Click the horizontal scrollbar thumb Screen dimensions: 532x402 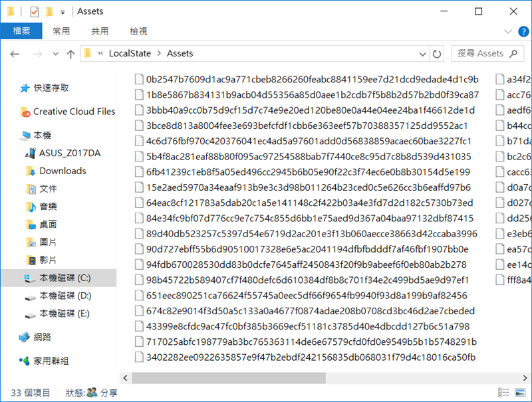coord(229,378)
